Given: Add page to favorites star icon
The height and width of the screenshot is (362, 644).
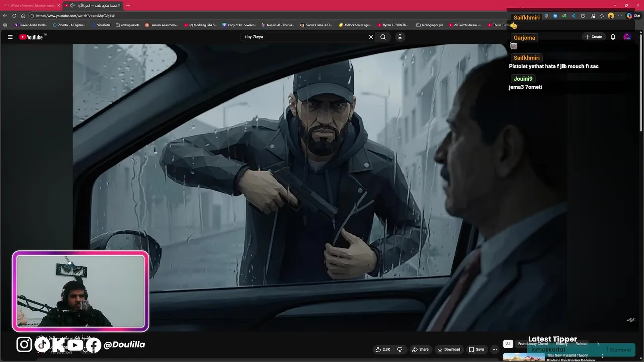Looking at the screenshot, I should tap(602, 16).
